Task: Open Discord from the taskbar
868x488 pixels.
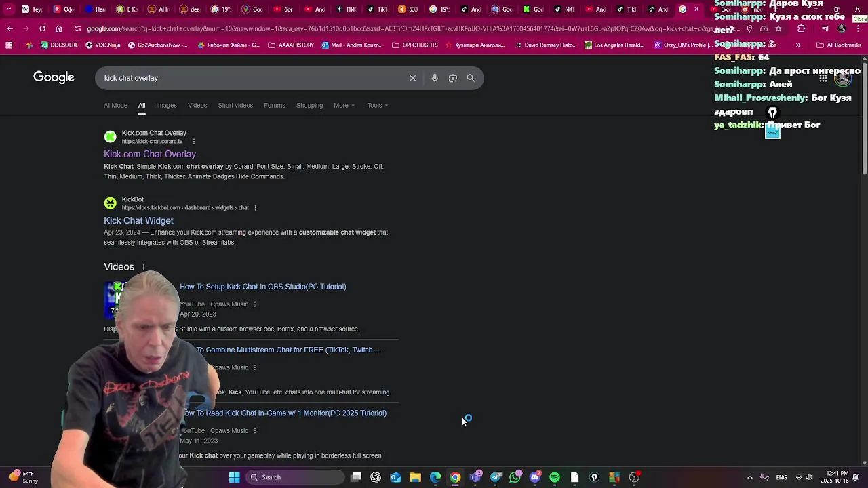Action: pos(535,477)
